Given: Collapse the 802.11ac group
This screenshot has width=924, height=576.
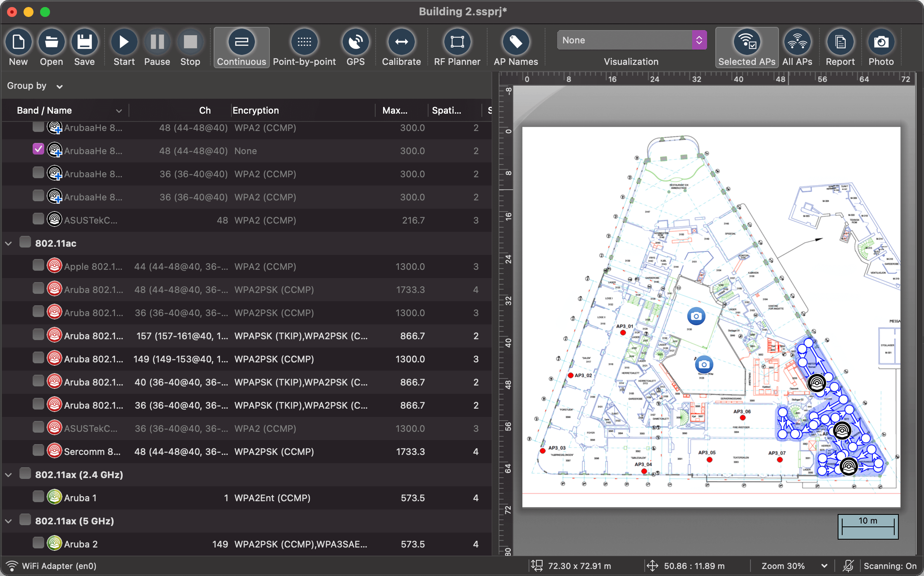Looking at the screenshot, I should 9,243.
